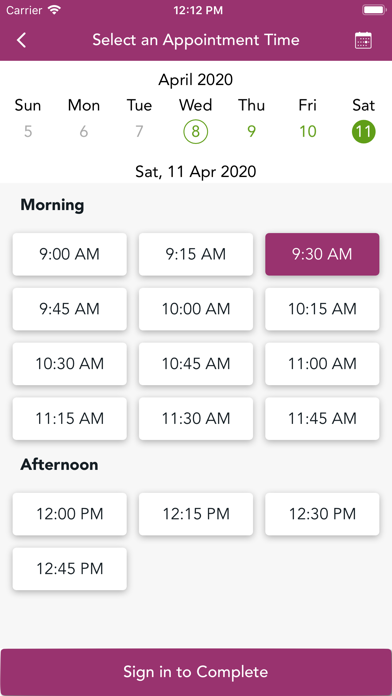Select Wednesday the 8th
392x696 pixels.
pos(195,132)
